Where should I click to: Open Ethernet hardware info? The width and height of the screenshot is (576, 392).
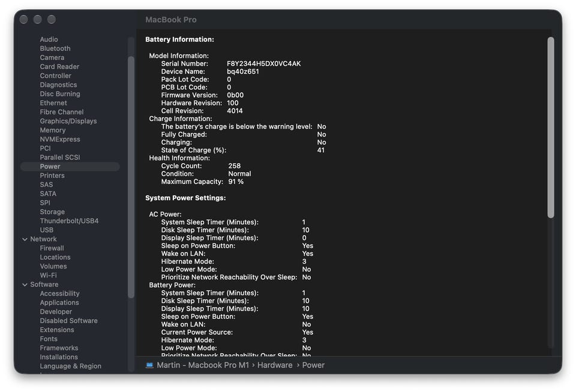[53, 103]
